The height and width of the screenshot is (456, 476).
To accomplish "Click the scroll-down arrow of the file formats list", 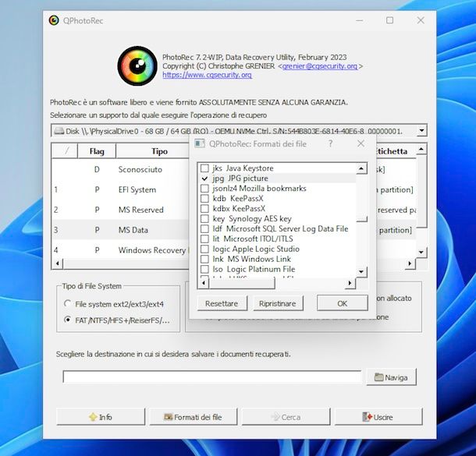I will tap(361, 272).
